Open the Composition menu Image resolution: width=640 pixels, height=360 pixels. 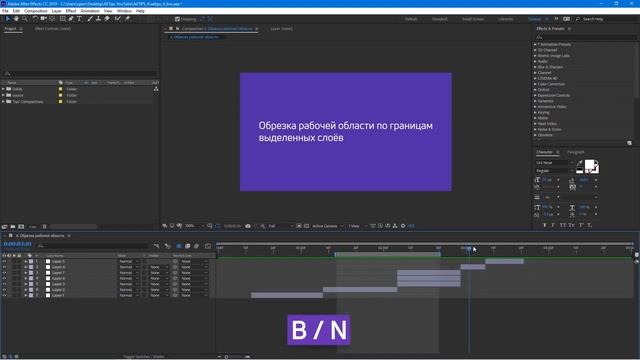[36, 11]
